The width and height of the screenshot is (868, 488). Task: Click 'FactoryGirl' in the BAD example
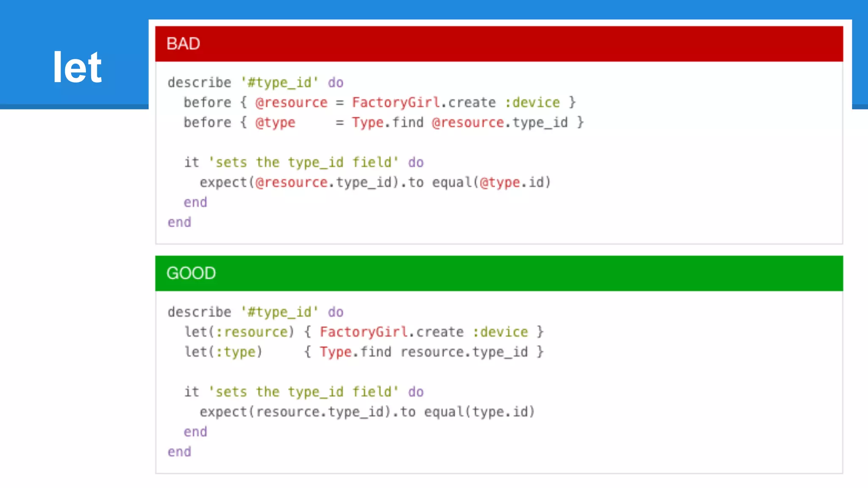tap(395, 103)
